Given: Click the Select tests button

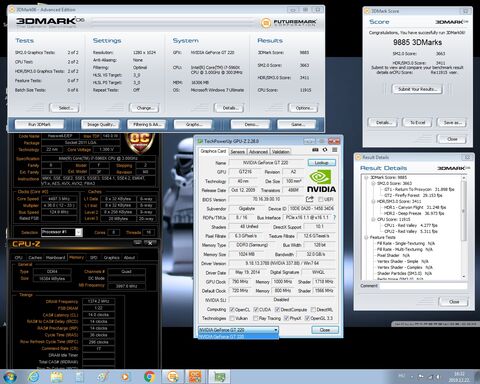Looking at the screenshot, I should pyautogui.click(x=64, y=108).
